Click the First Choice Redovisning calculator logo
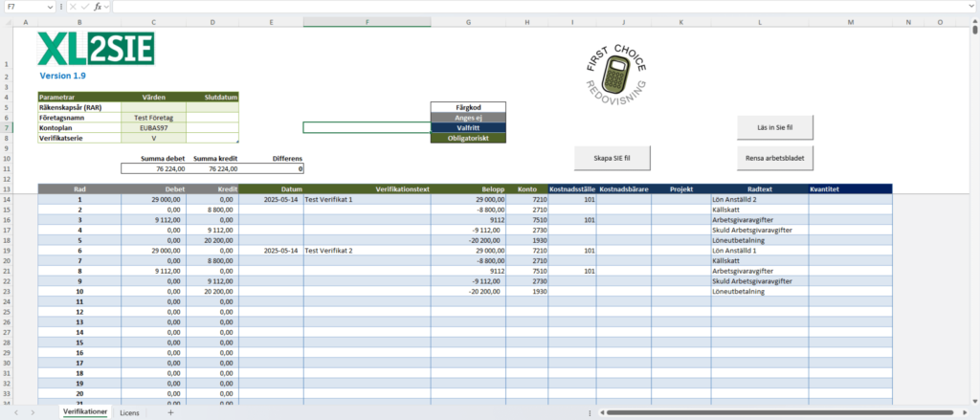 click(x=615, y=72)
